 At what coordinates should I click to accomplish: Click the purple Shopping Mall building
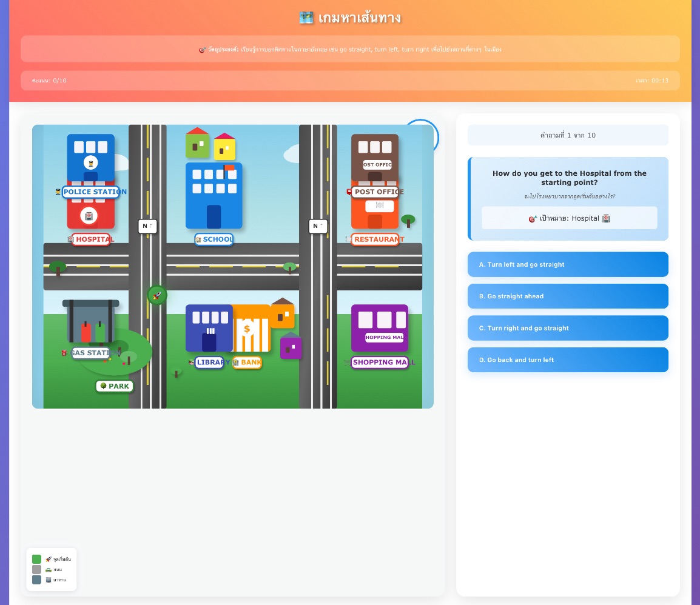point(379,327)
